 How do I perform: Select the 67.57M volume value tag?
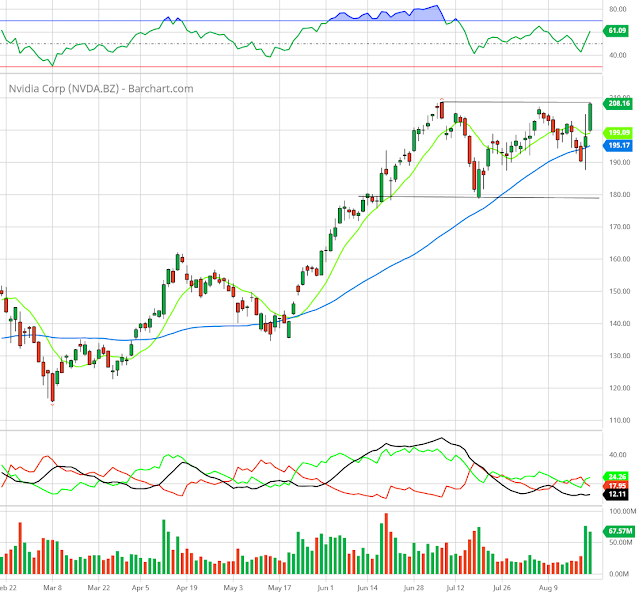point(619,531)
